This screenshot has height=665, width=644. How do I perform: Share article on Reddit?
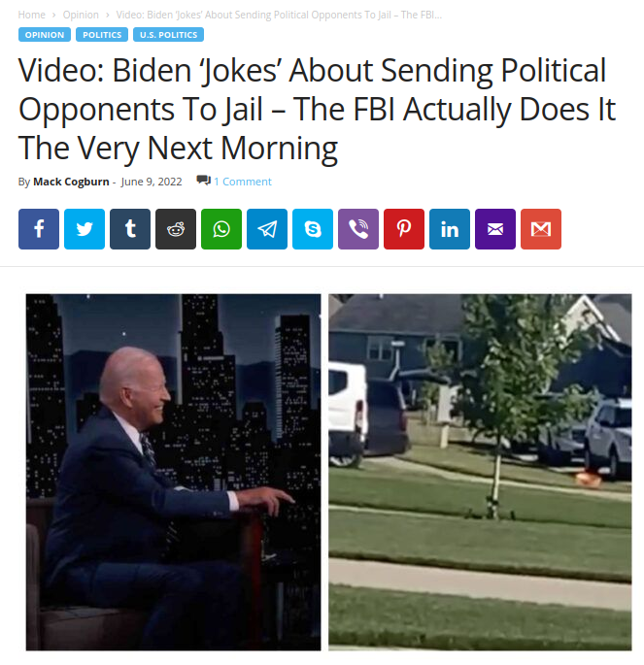[x=176, y=229]
